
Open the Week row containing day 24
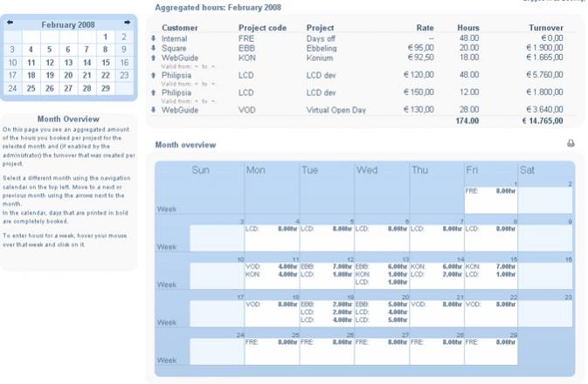167,360
